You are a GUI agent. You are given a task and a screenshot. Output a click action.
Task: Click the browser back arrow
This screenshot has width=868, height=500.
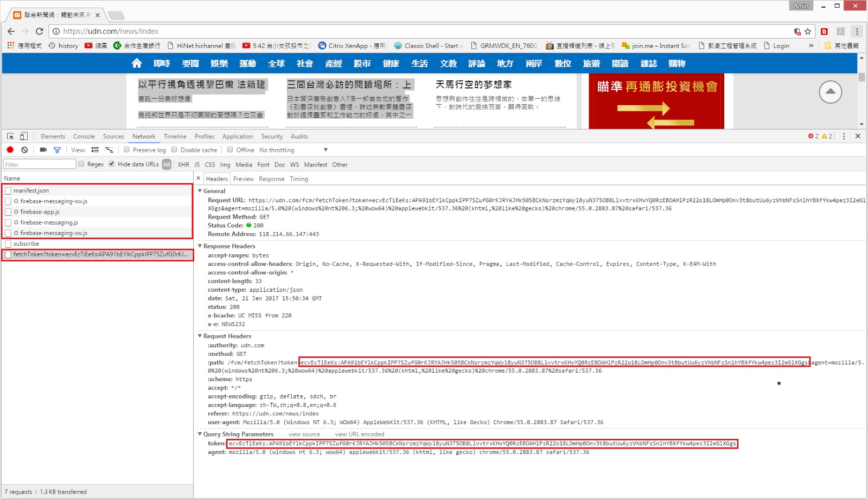[11, 31]
